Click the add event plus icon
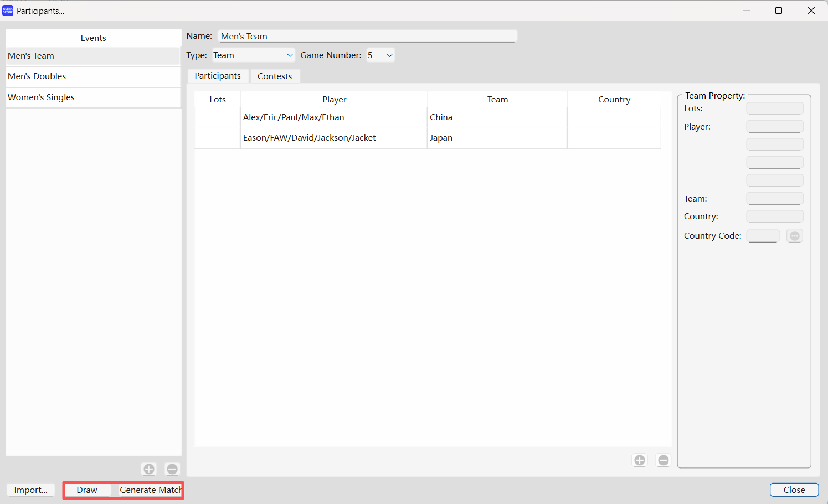Image resolution: width=828 pixels, height=504 pixels. [148, 469]
